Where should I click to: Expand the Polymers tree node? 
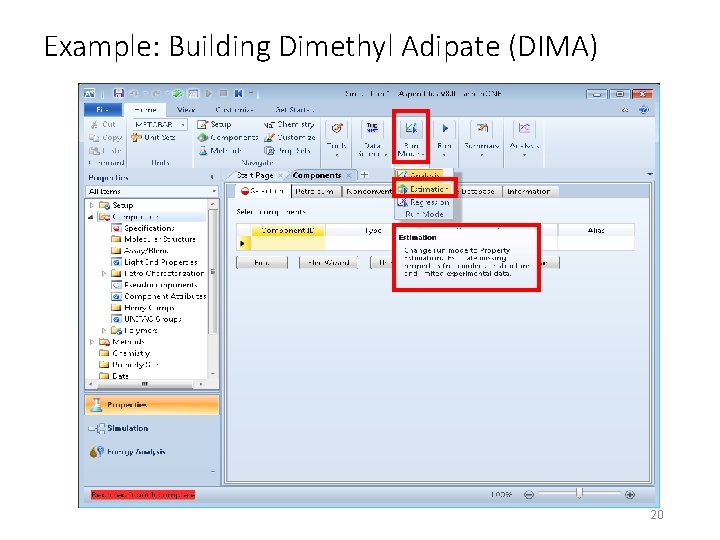[x=104, y=330]
